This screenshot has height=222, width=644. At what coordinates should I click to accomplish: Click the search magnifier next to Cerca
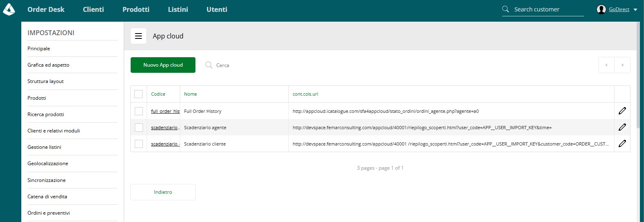[209, 65]
